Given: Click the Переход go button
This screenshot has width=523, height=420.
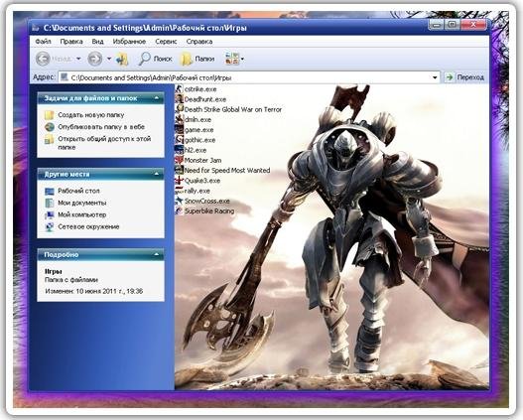Looking at the screenshot, I should pos(464,77).
